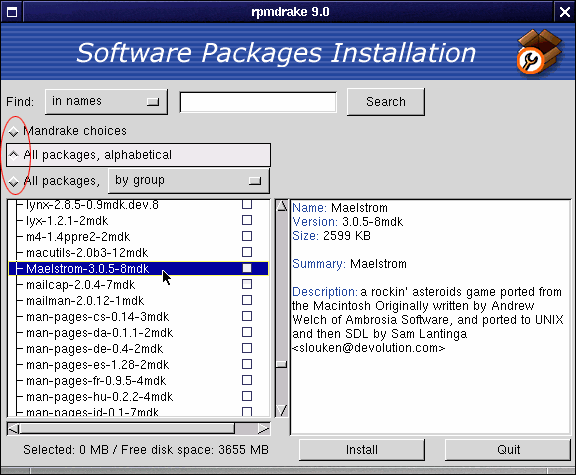Select the lyx-1.2.1-2mdk package row
Image resolution: width=576 pixels, height=475 pixels.
coord(138,221)
